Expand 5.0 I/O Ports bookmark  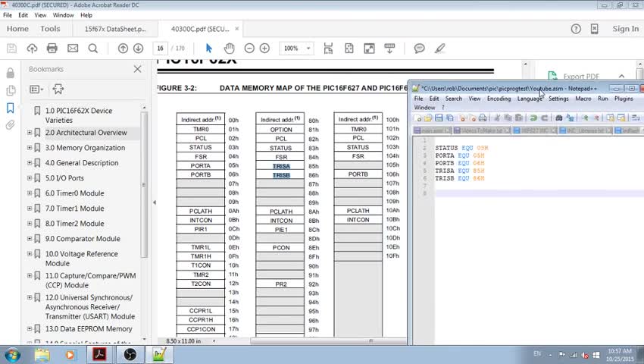point(30,178)
